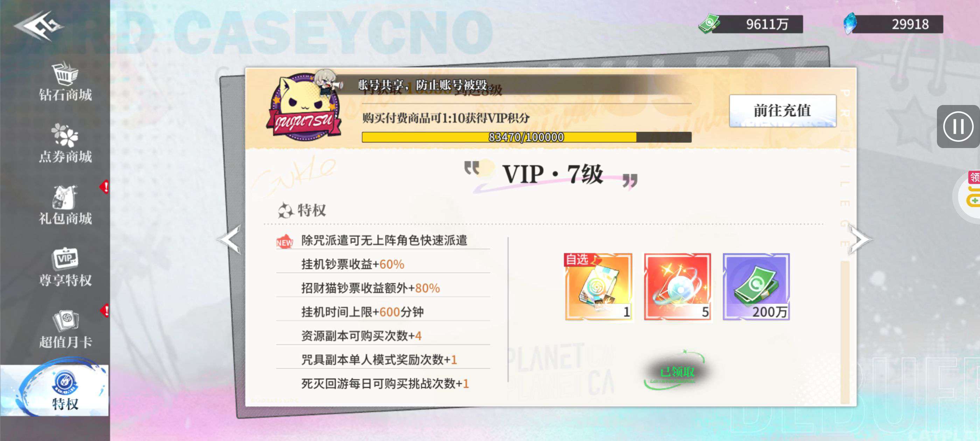This screenshot has height=441, width=980.
Task: Open the 尊享特权 VIP section
Action: tap(65, 267)
